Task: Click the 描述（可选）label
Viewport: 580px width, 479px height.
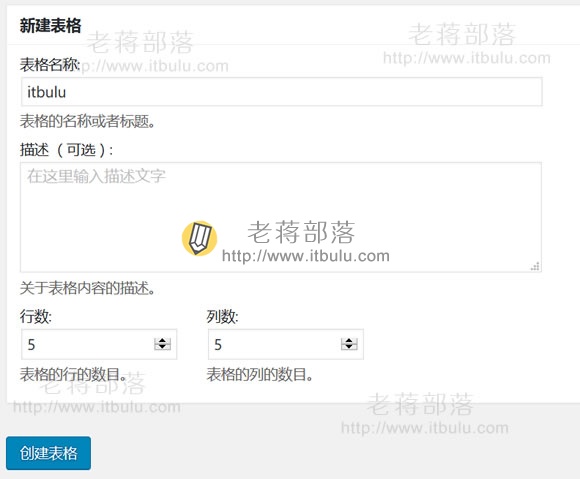Action: point(67,150)
